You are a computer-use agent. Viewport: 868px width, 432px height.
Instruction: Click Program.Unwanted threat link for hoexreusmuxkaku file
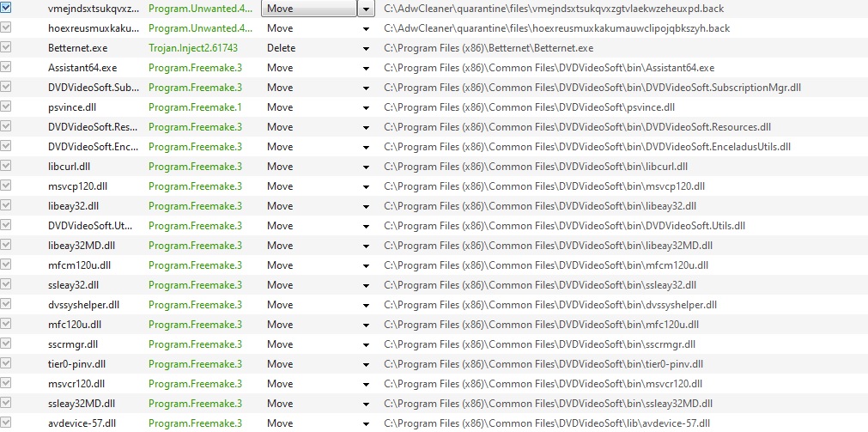[200, 28]
